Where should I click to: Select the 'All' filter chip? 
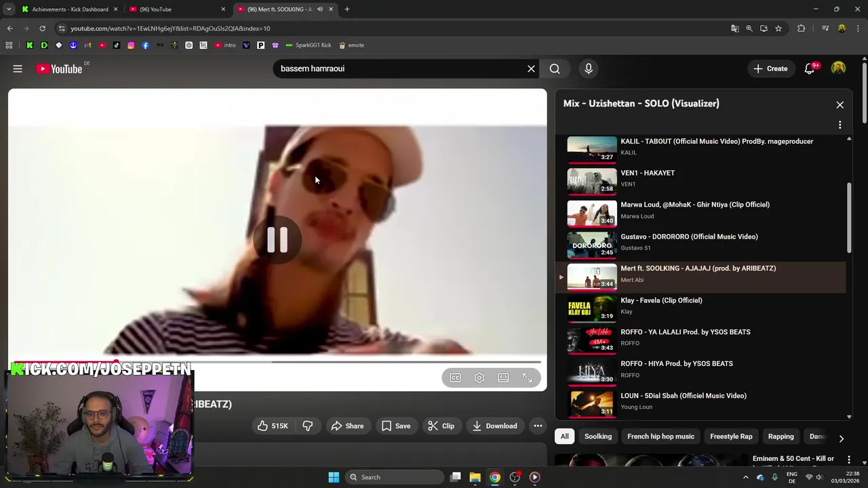pyautogui.click(x=564, y=436)
